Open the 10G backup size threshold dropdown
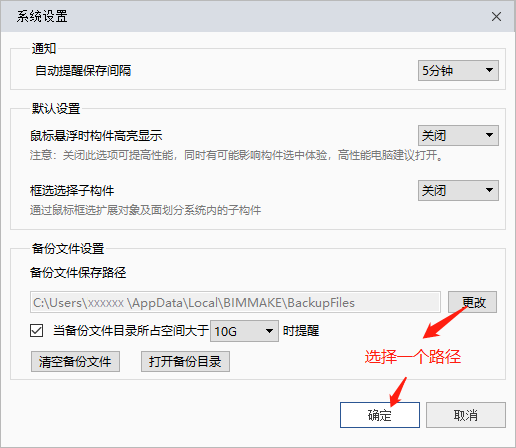The width and height of the screenshot is (516, 448). coord(244,331)
